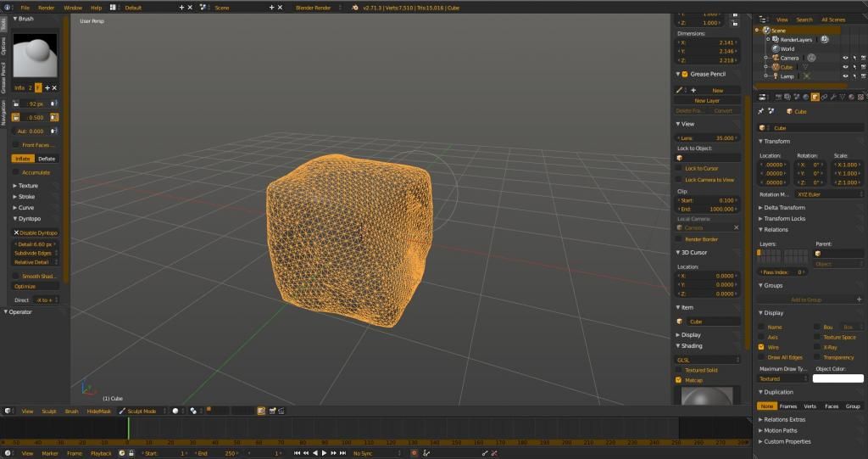The image size is (868, 459).
Task: Enable the Front Faces Only checkbox
Action: pos(16,145)
